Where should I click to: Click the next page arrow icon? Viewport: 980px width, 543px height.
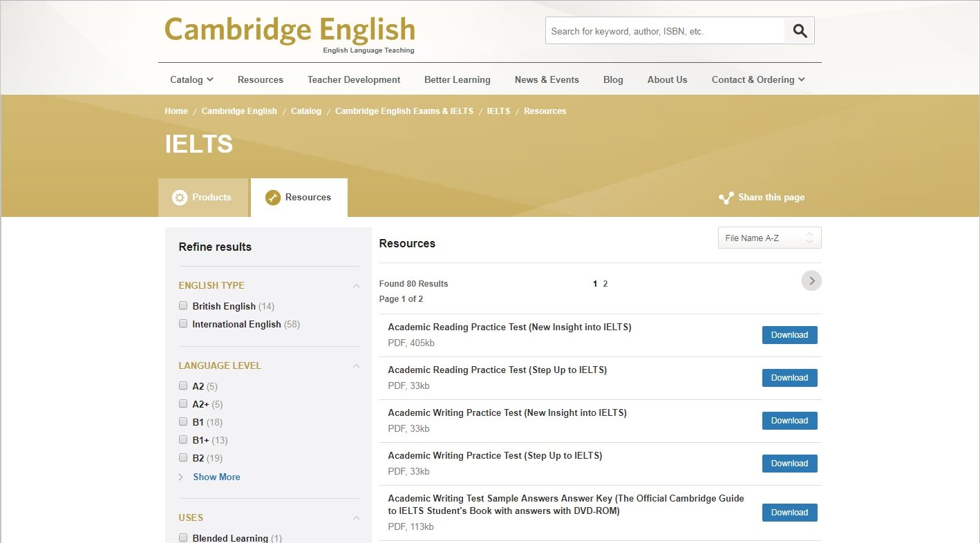coord(811,280)
